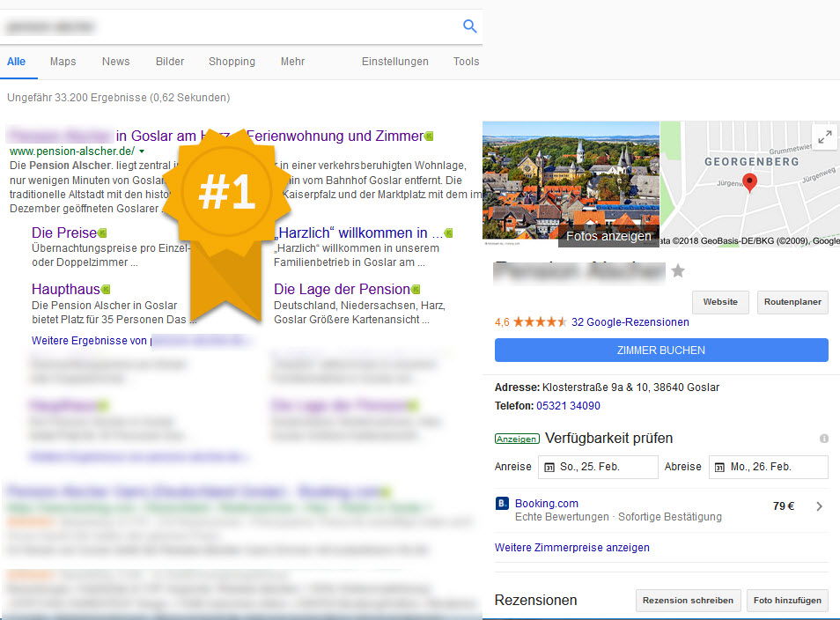
Task: Click the 4,6 star rating stars
Action: click(x=540, y=322)
